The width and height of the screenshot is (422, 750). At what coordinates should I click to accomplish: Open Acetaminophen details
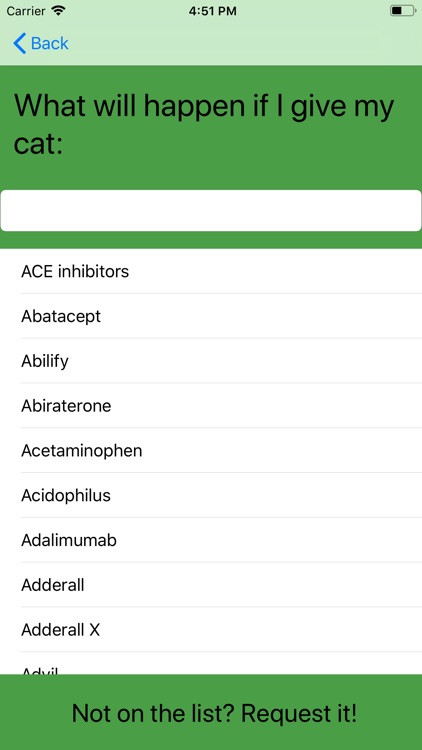tap(211, 451)
